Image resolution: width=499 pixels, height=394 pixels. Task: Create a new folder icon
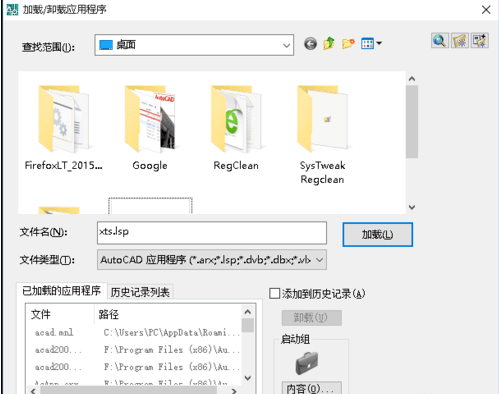(348, 44)
